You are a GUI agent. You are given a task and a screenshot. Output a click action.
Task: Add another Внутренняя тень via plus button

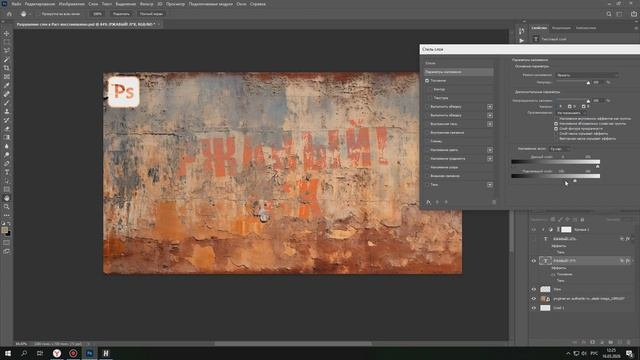(490, 124)
